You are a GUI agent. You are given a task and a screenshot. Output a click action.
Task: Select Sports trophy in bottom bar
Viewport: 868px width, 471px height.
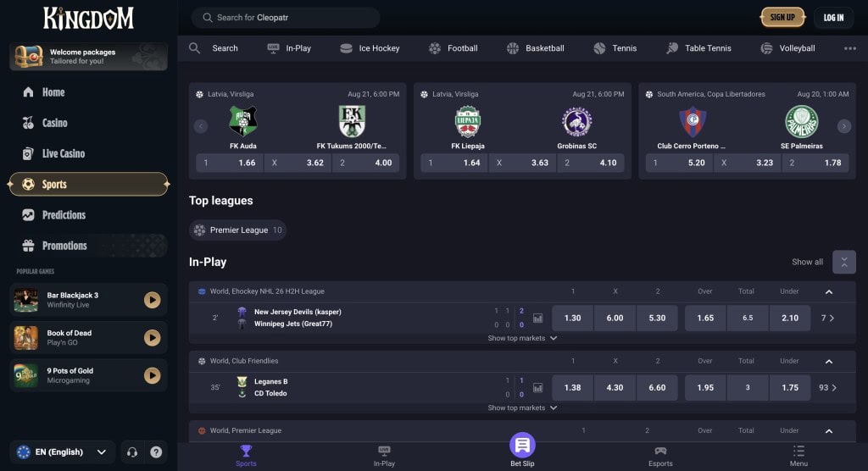(x=246, y=457)
